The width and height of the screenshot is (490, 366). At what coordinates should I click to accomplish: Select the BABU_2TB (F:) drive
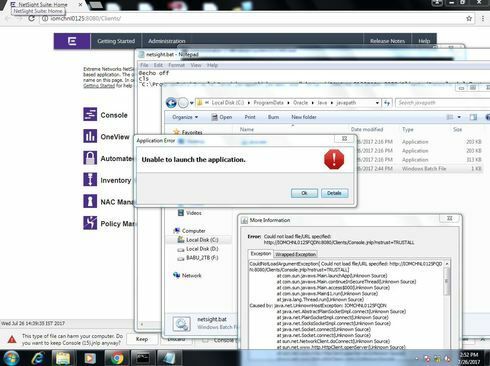click(198, 258)
